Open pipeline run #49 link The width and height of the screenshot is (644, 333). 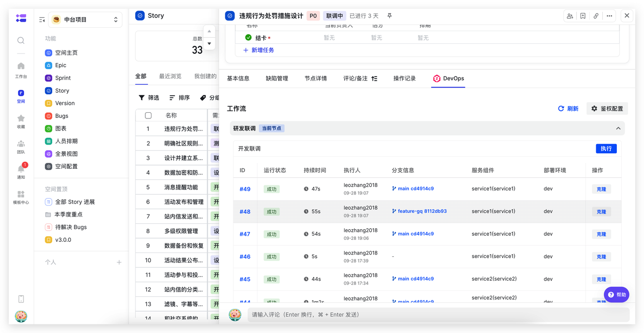(245, 189)
